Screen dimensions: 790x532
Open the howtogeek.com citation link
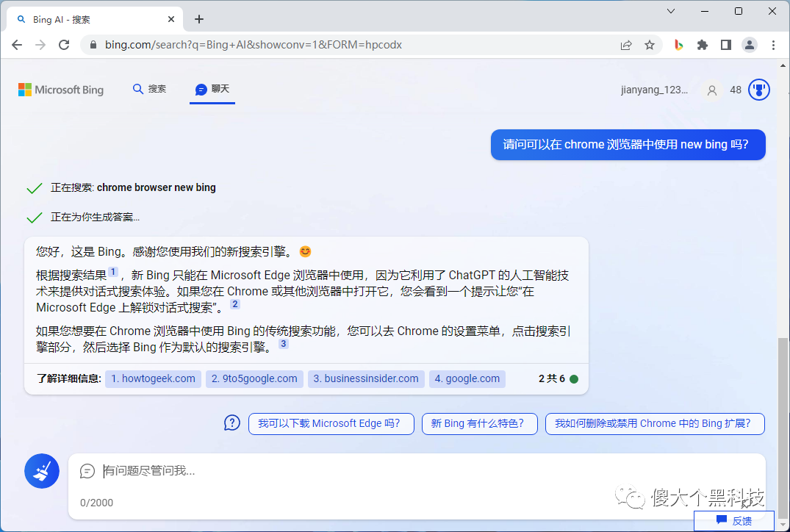click(153, 378)
